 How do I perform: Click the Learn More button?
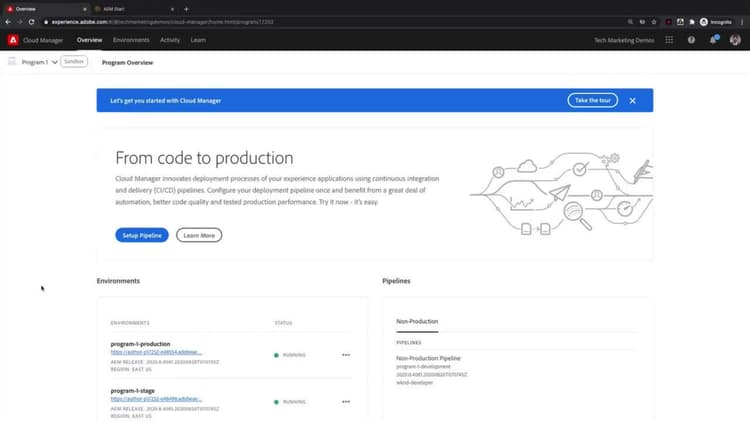(x=199, y=235)
